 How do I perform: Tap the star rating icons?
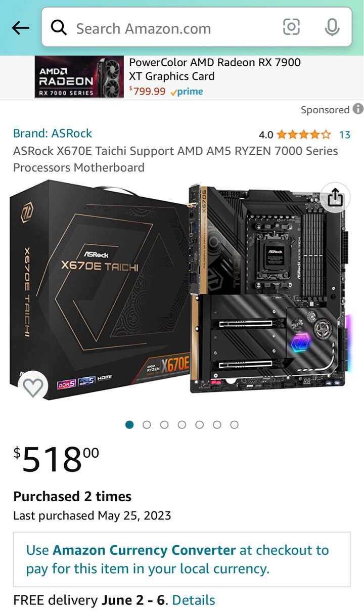click(x=303, y=135)
